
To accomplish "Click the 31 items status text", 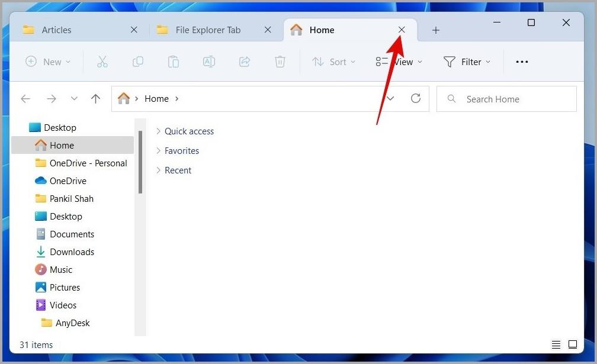I will [36, 345].
